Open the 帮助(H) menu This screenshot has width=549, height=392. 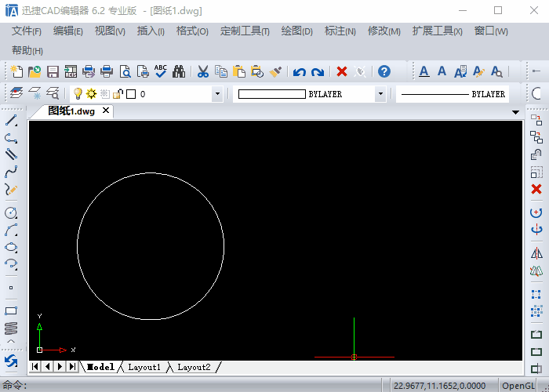[27, 50]
